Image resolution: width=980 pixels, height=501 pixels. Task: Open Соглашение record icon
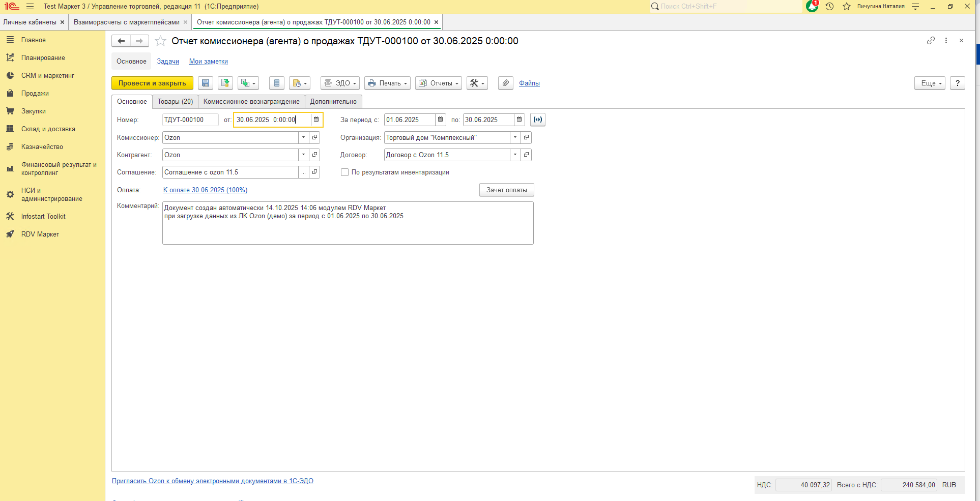click(314, 172)
